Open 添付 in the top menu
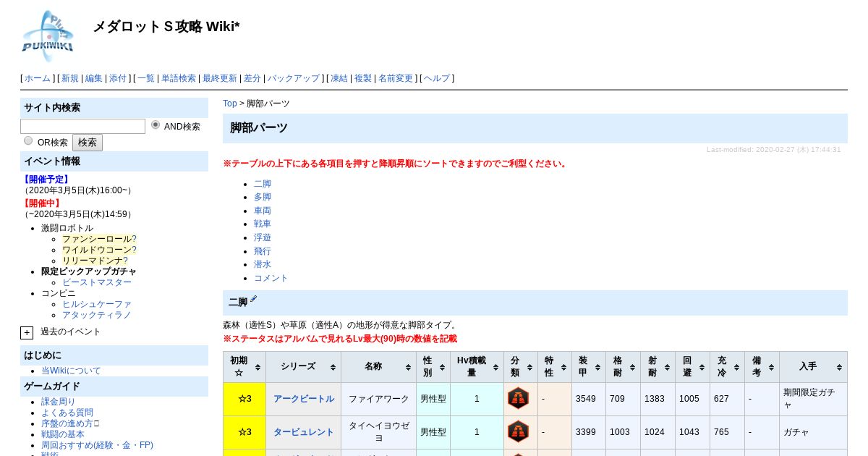 pyautogui.click(x=118, y=78)
